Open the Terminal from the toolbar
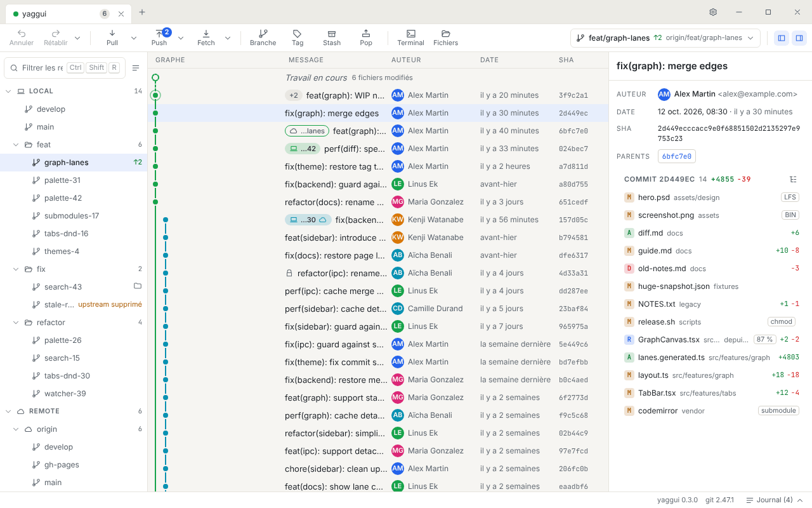 coord(411,37)
